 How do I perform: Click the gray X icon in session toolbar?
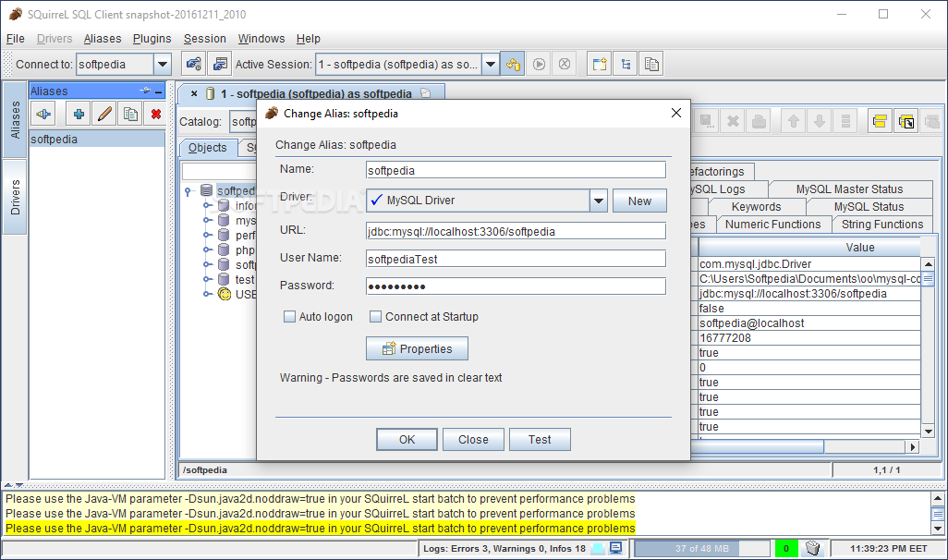click(x=733, y=122)
